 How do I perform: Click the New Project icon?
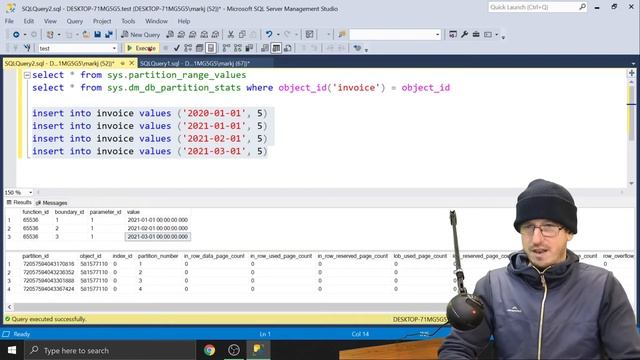pyautogui.click(x=50, y=35)
